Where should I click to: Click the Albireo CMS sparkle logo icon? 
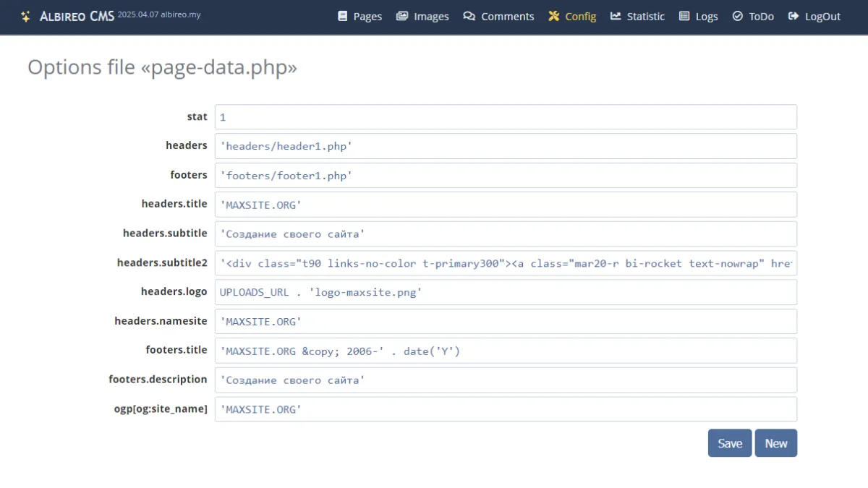coord(26,16)
